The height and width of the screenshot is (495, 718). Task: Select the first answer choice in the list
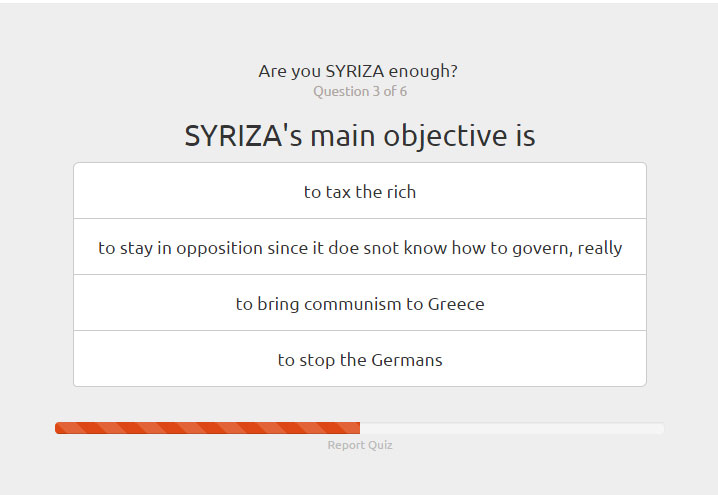pyautogui.click(x=360, y=190)
